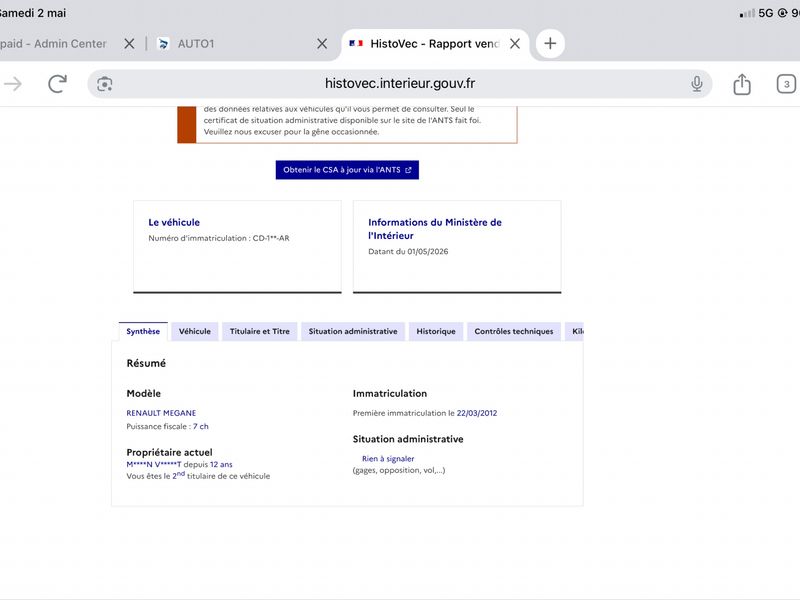The image size is (800, 600).
Task: Open the Historique tab
Action: [436, 332]
